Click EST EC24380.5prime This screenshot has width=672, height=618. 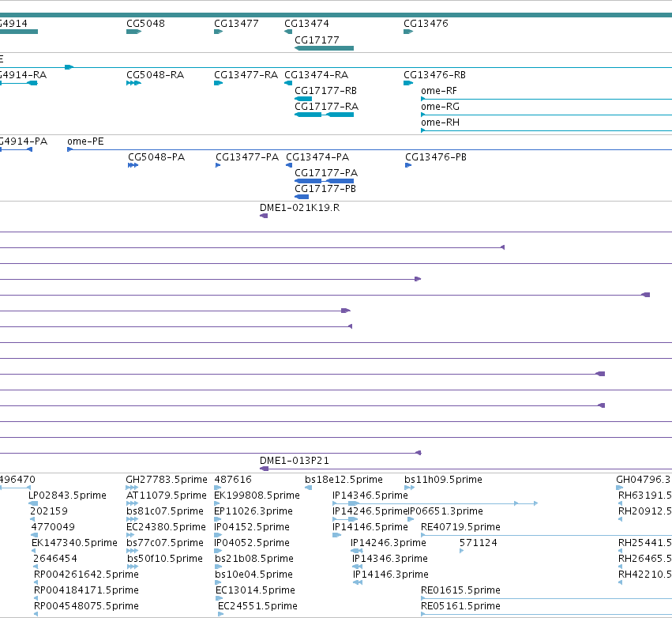tap(167, 527)
